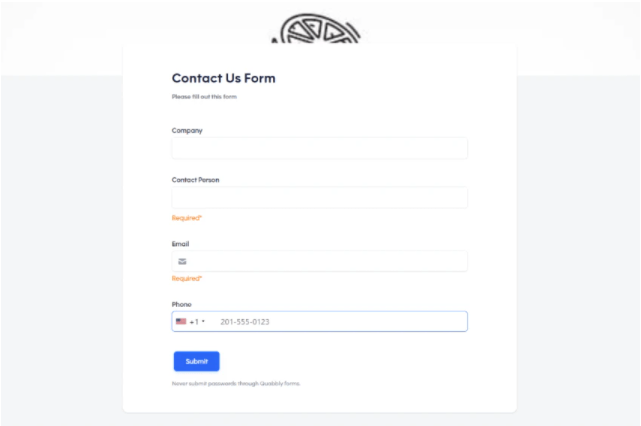The width and height of the screenshot is (641, 426).
Task: Click the 201-555-0123 placeholder text
Action: click(245, 322)
